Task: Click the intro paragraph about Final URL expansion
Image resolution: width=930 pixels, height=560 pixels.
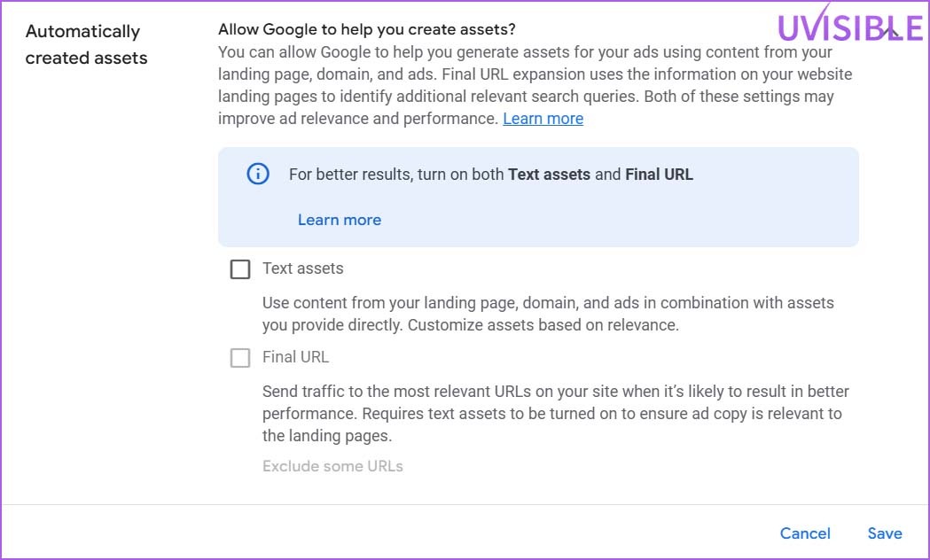Action: (535, 85)
